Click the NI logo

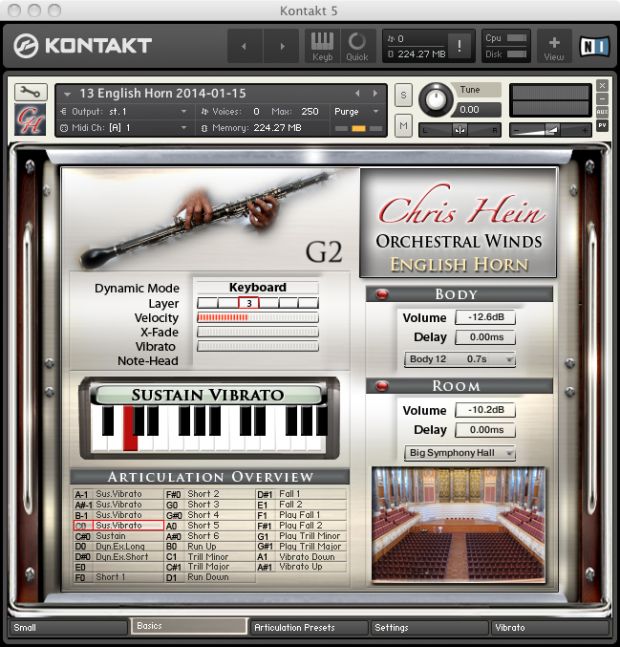tap(594, 46)
